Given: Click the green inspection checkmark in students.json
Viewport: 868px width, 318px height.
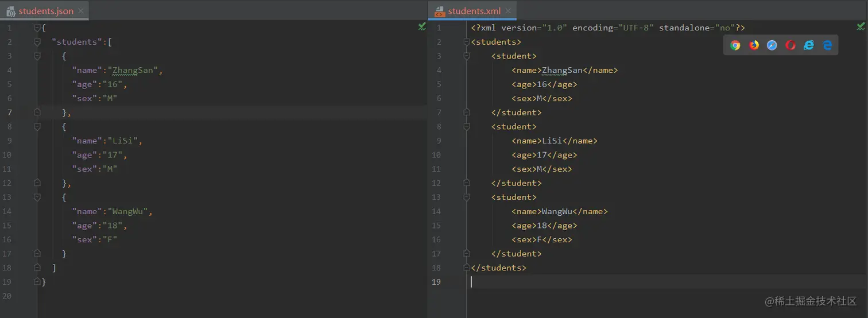Looking at the screenshot, I should [422, 26].
